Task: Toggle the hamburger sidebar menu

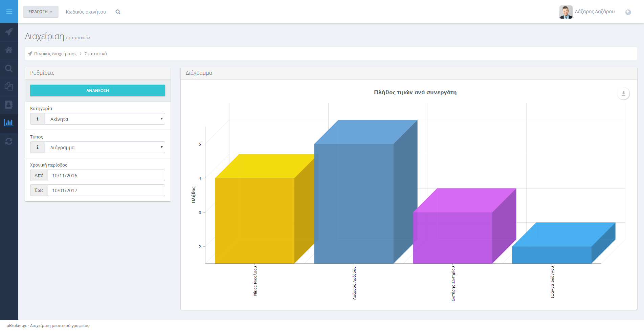Action: [9, 12]
